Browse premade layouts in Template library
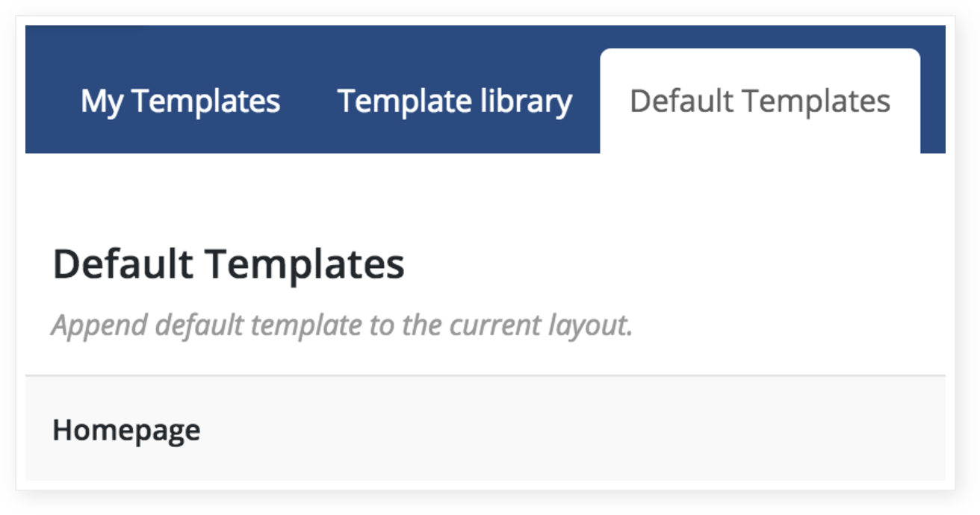Viewport: 980px width, 515px height. (455, 102)
